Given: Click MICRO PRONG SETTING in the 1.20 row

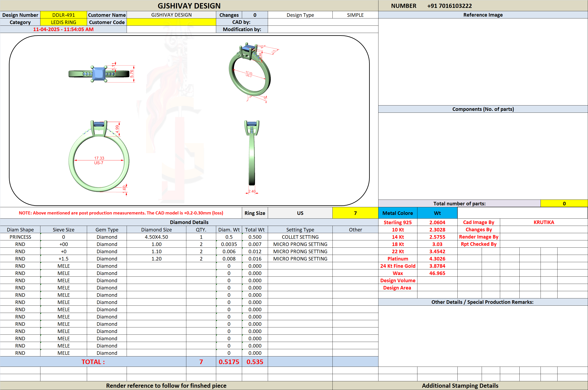Looking at the screenshot, I should (300, 259).
